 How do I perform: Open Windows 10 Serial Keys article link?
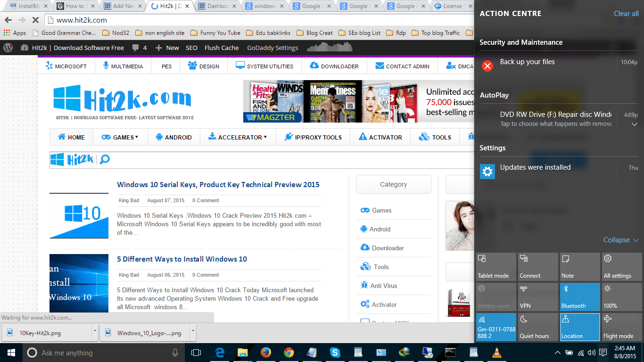tap(218, 185)
